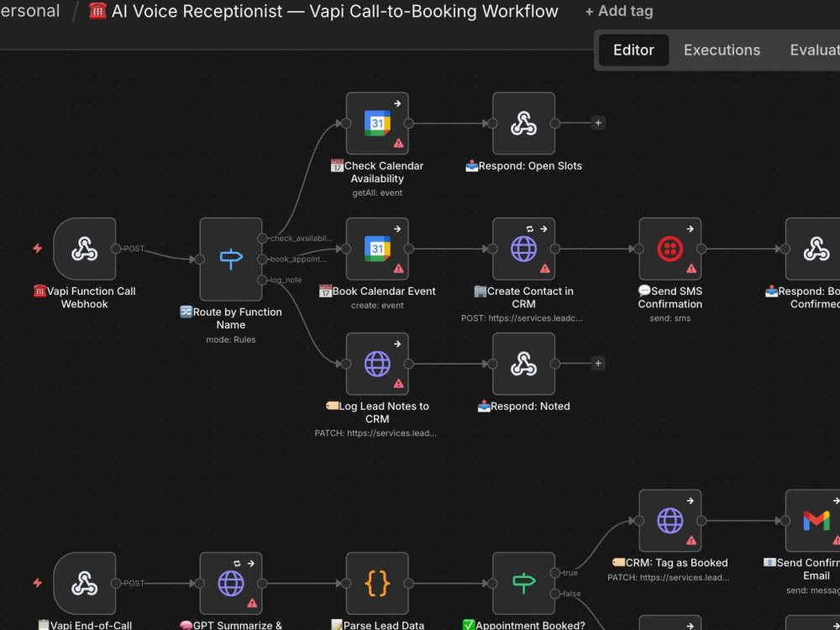Click the workflow title AI Voice Receptionist
The height and width of the screenshot is (630, 840).
point(323,11)
